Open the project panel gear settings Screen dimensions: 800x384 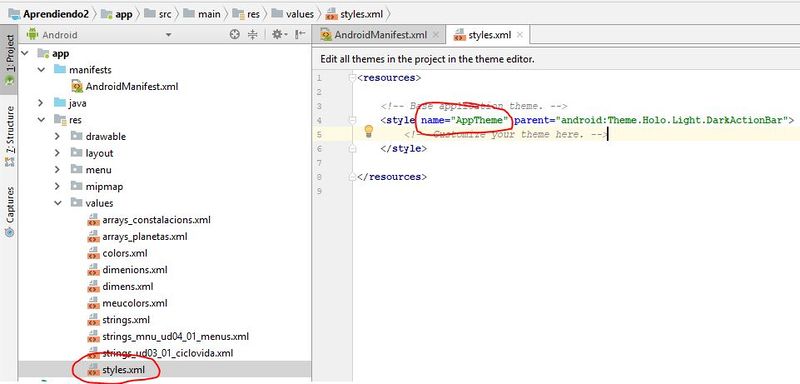[279, 35]
